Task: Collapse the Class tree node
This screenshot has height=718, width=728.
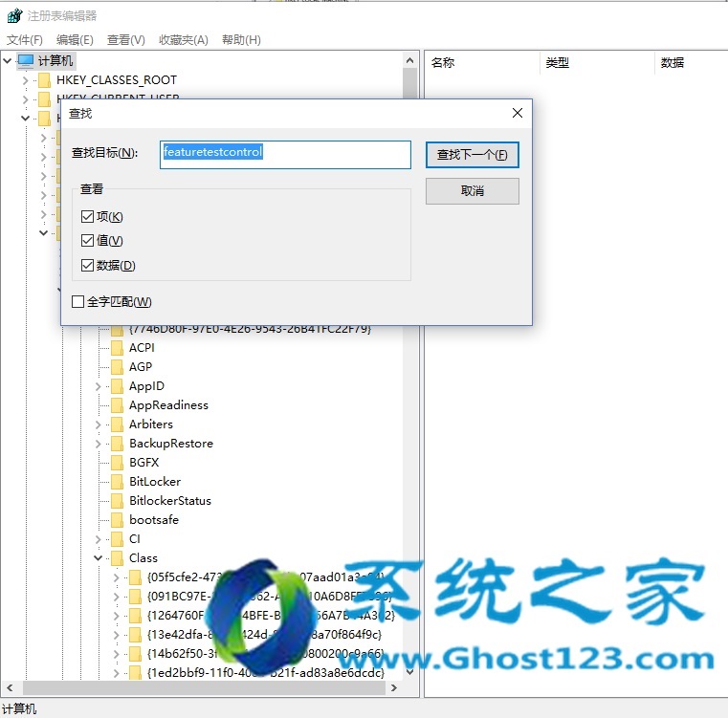Action: [98, 558]
